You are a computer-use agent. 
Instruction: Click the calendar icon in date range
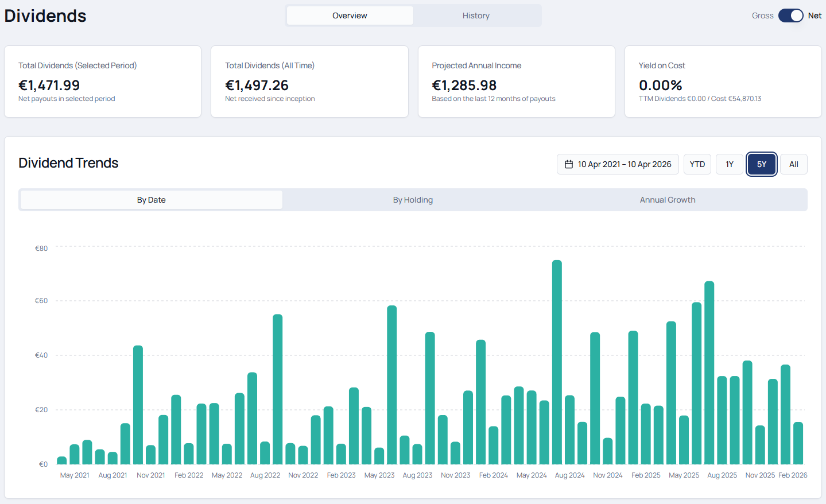[x=569, y=164]
